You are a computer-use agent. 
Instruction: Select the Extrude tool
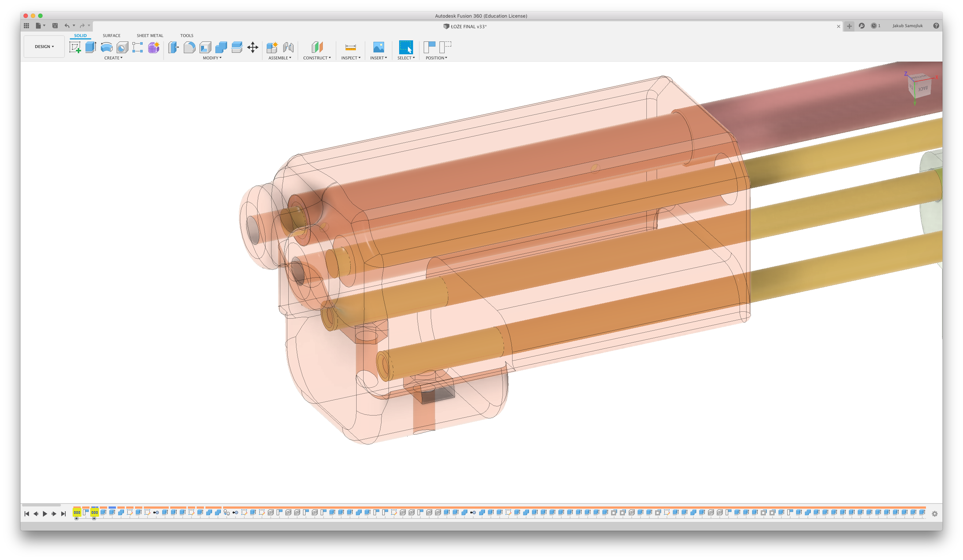click(x=91, y=47)
